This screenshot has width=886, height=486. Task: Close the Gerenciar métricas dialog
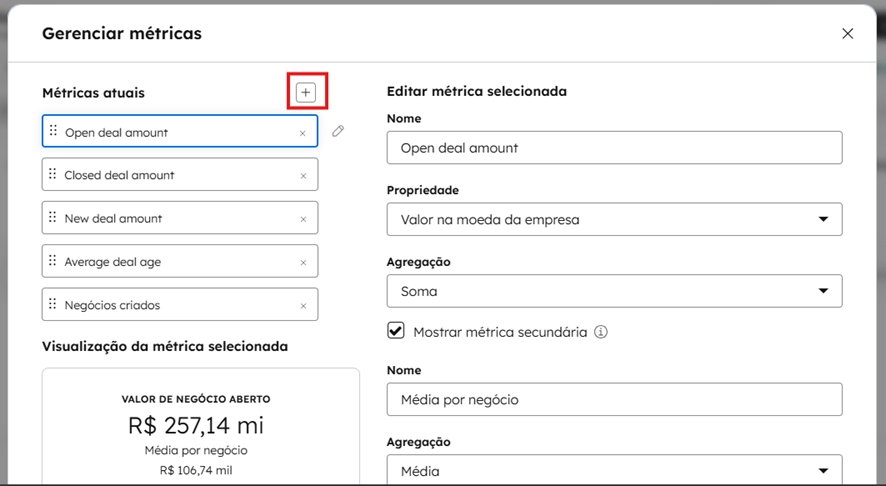click(847, 34)
